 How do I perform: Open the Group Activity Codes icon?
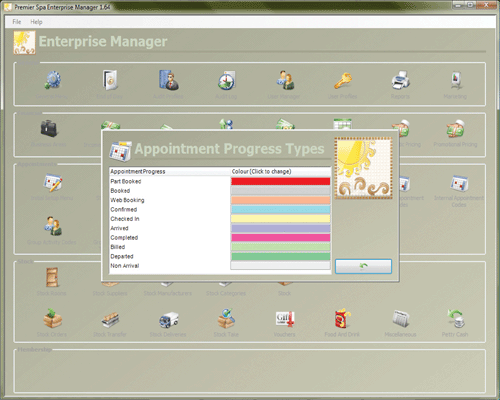53,226
